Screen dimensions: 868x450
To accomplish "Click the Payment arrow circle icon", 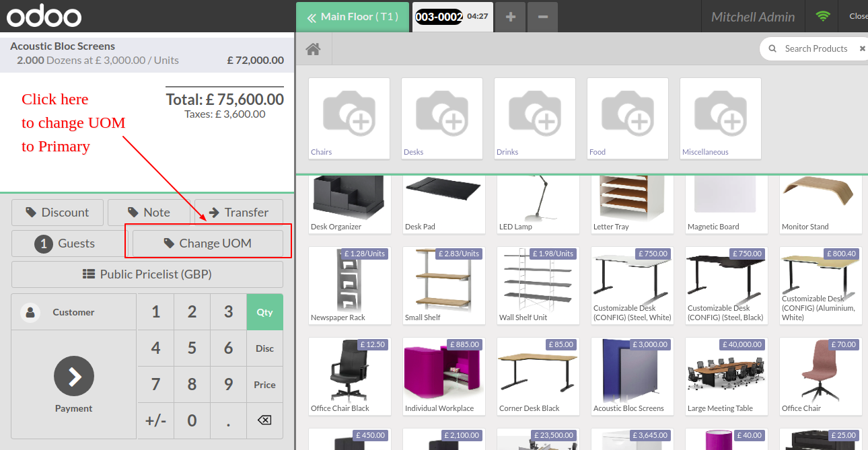I will [x=74, y=376].
